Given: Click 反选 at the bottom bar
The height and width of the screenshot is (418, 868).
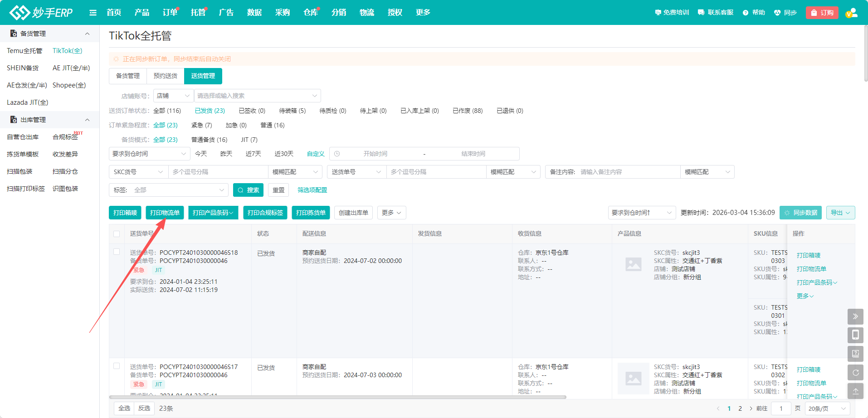Looking at the screenshot, I should [x=144, y=408].
